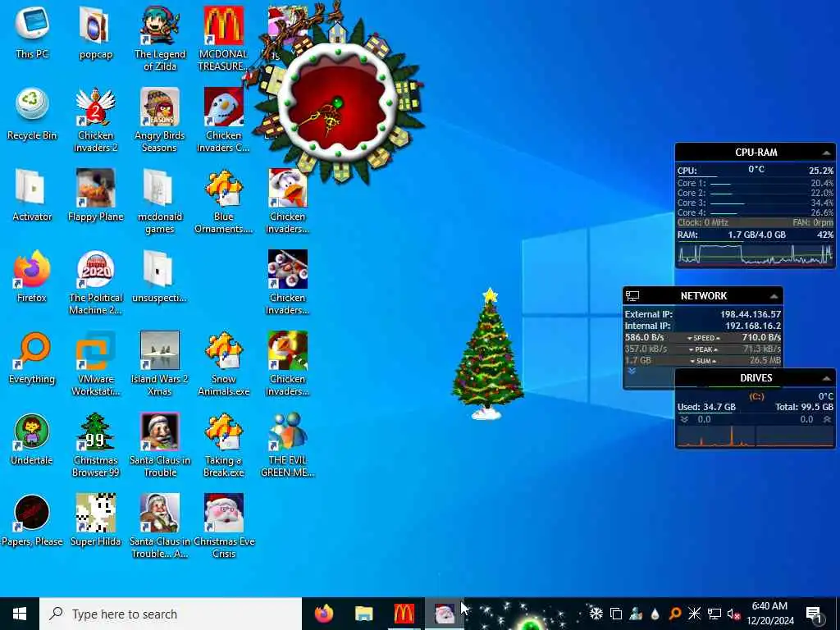
Task: Open the Everything search desktop shortcut
Action: coord(32,358)
